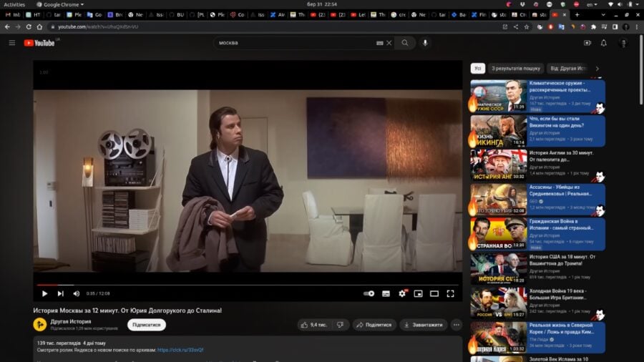Toggle subtitles on the player
This screenshot has height=362, width=644.
coord(386,293)
